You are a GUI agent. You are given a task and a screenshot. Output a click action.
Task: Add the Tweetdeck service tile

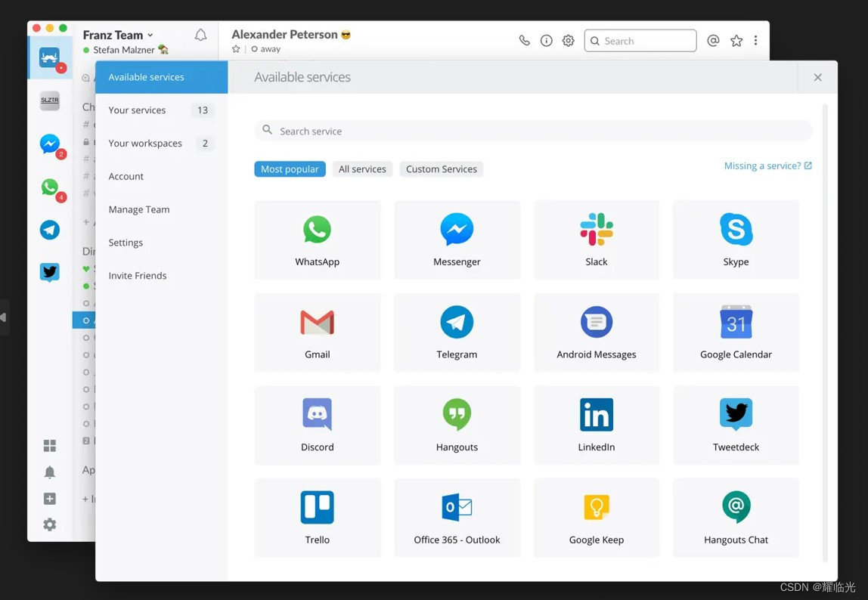736,425
